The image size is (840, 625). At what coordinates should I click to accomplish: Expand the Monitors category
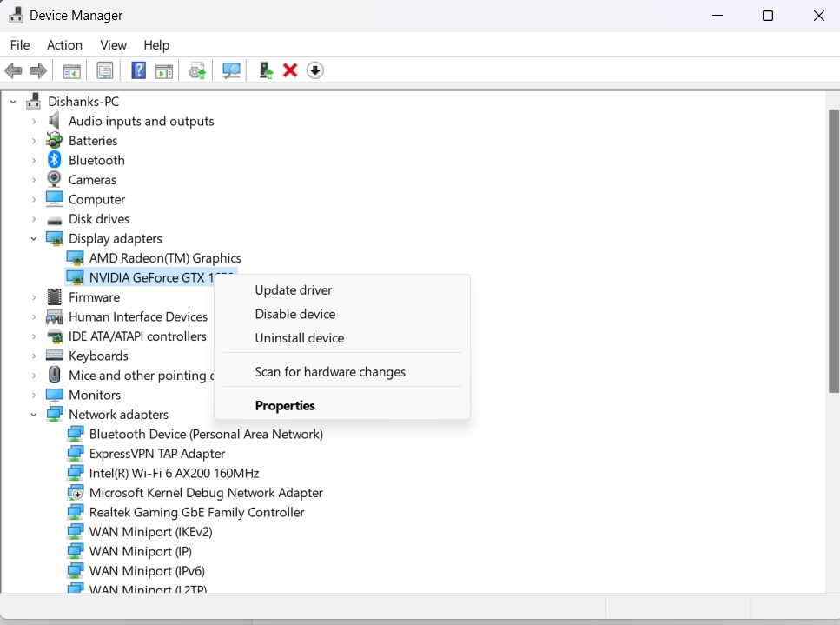[34, 395]
